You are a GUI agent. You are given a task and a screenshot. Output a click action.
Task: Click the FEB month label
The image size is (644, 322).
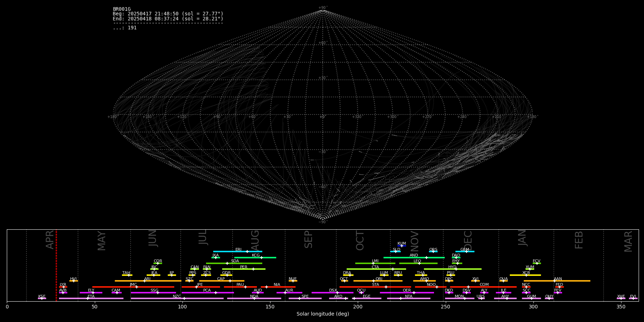click(x=579, y=240)
